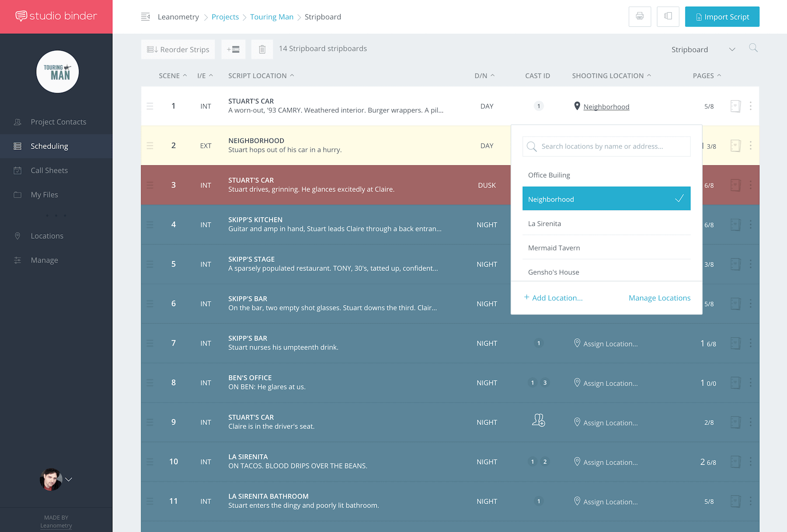
Task: Sort by the PAGES column
Action: coord(707,76)
